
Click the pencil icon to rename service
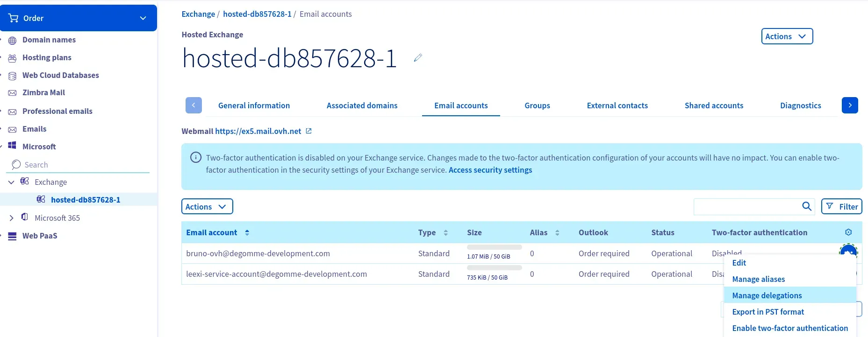click(x=418, y=58)
